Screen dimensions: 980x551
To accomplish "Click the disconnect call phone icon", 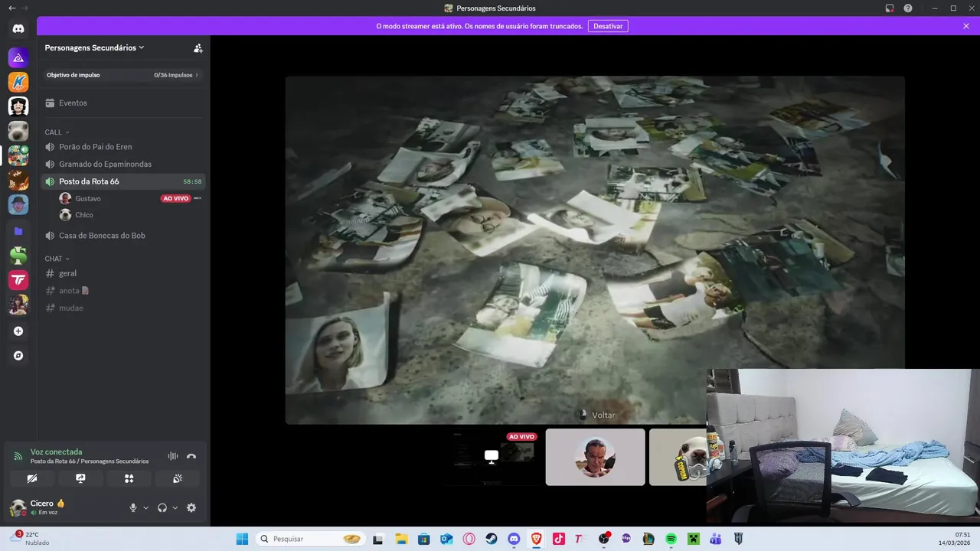I will [x=191, y=456].
